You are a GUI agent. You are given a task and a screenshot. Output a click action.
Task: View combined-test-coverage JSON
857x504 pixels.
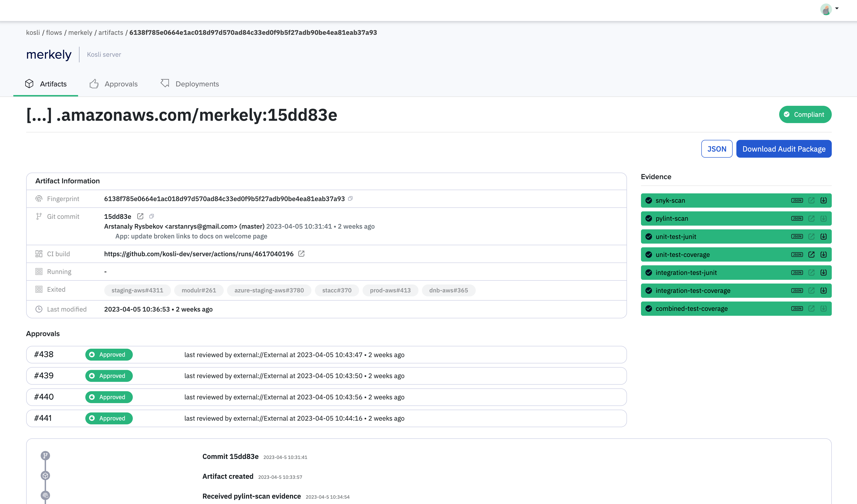(x=797, y=309)
